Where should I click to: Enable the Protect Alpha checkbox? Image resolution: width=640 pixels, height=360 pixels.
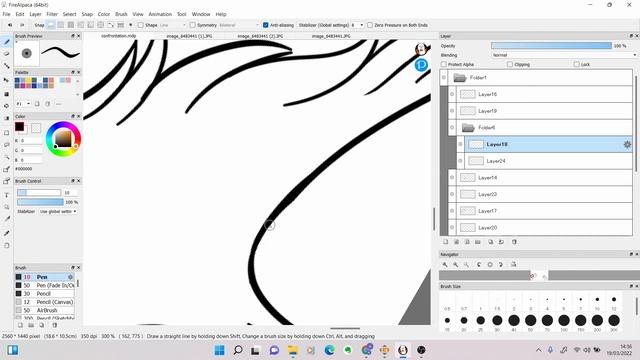pos(444,64)
